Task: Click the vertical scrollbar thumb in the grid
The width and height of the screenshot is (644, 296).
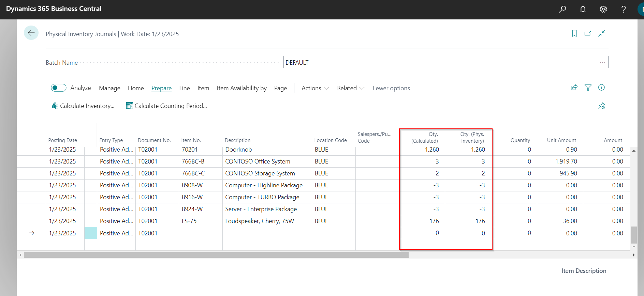Action: tap(634, 235)
